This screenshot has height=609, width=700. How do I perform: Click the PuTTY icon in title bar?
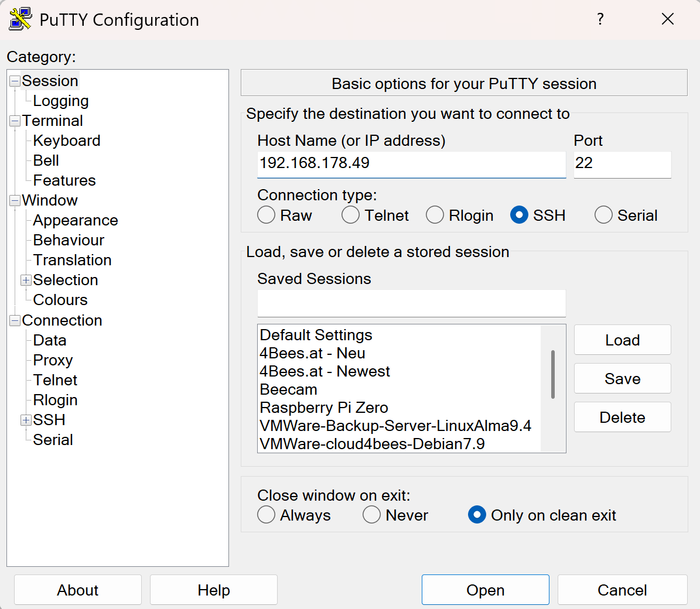coord(20,19)
